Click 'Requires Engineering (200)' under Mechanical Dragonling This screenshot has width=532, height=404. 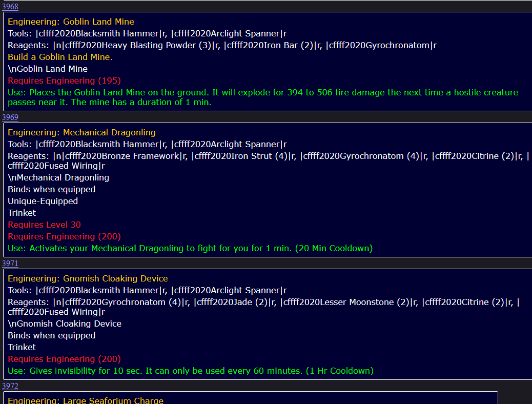click(65, 237)
